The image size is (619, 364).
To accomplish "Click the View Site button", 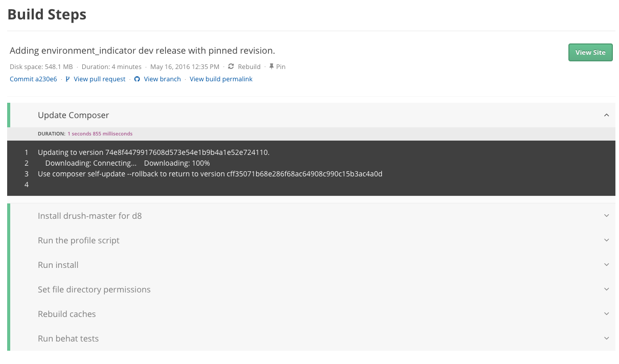I will (590, 53).
